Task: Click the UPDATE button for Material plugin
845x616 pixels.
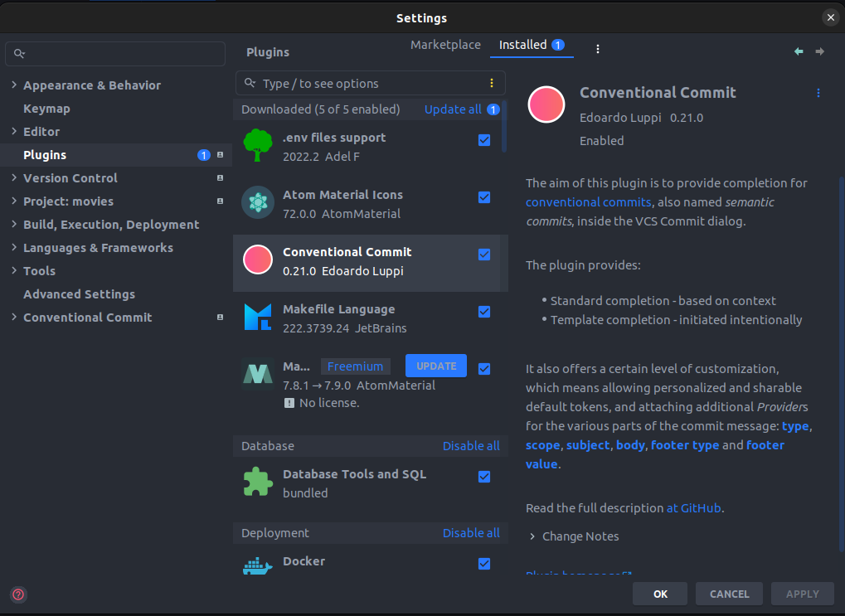Action: tap(436, 366)
